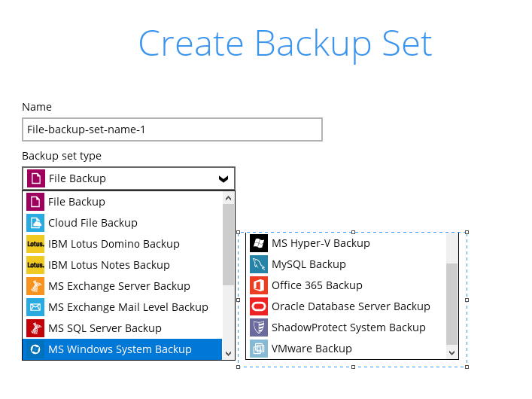This screenshot has width=532, height=399.
Task: Click the Name input field
Action: (x=172, y=129)
